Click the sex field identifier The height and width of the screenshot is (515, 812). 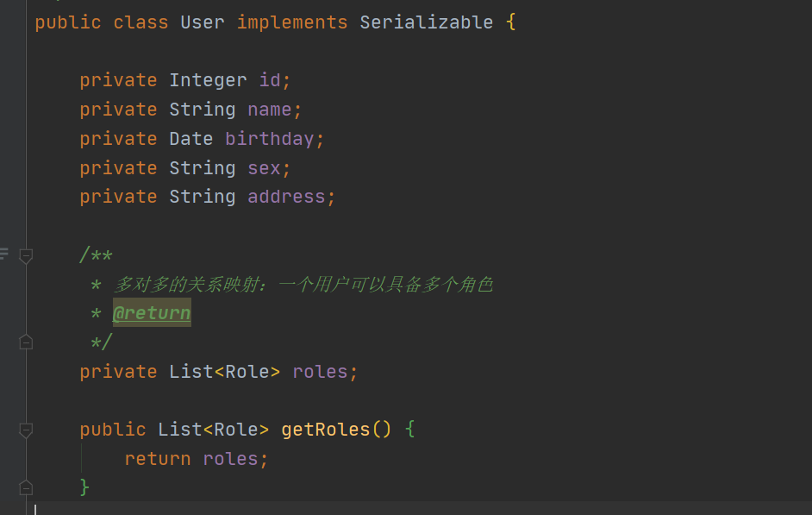264,168
